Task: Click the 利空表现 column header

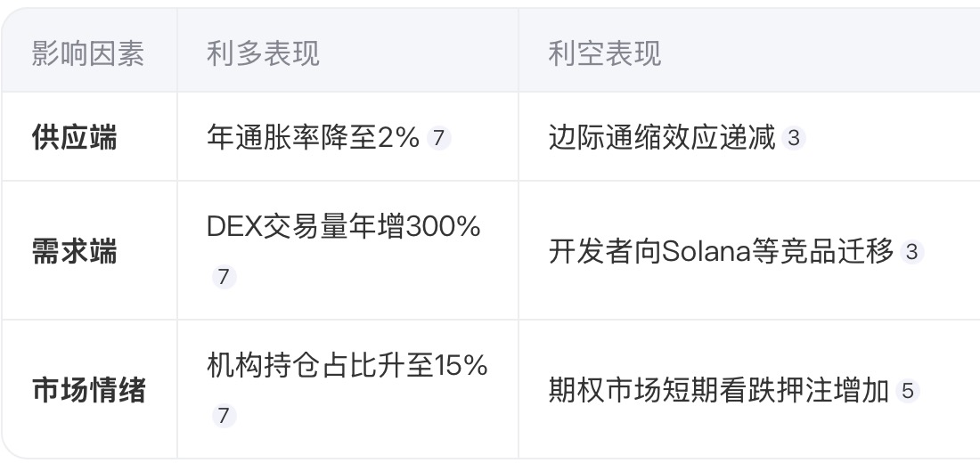Action: (x=604, y=53)
